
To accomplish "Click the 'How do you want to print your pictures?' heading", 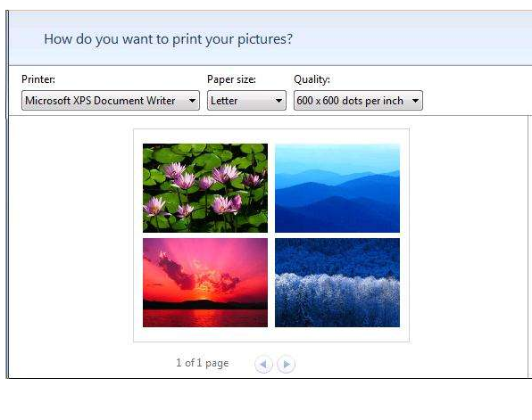I will click(x=169, y=39).
